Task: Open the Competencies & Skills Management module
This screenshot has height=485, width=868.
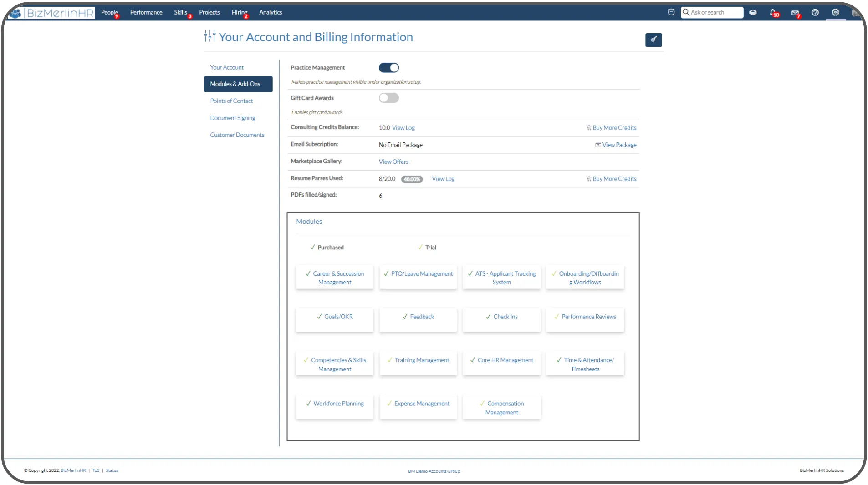Action: tap(335, 364)
